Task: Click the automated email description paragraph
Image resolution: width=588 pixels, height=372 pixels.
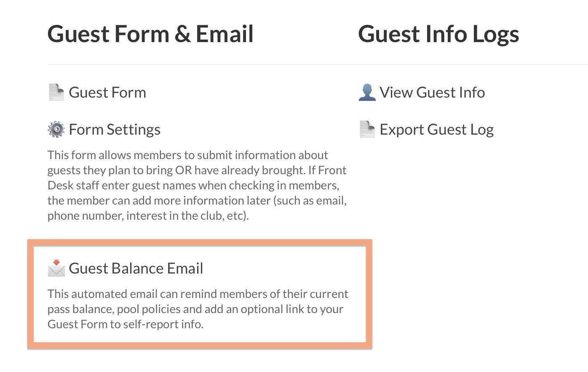Action: pyautogui.click(x=198, y=309)
